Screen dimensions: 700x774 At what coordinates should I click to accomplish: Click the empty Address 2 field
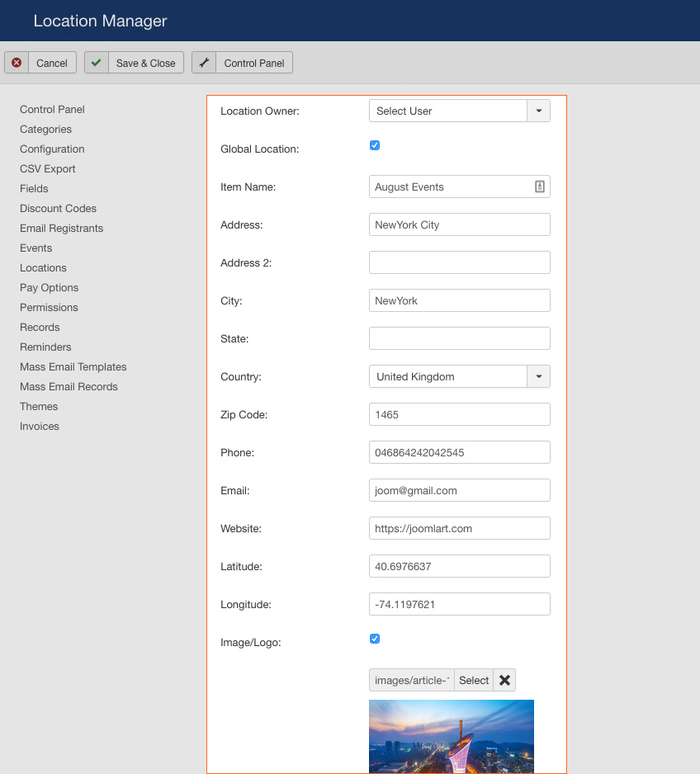tap(460, 262)
